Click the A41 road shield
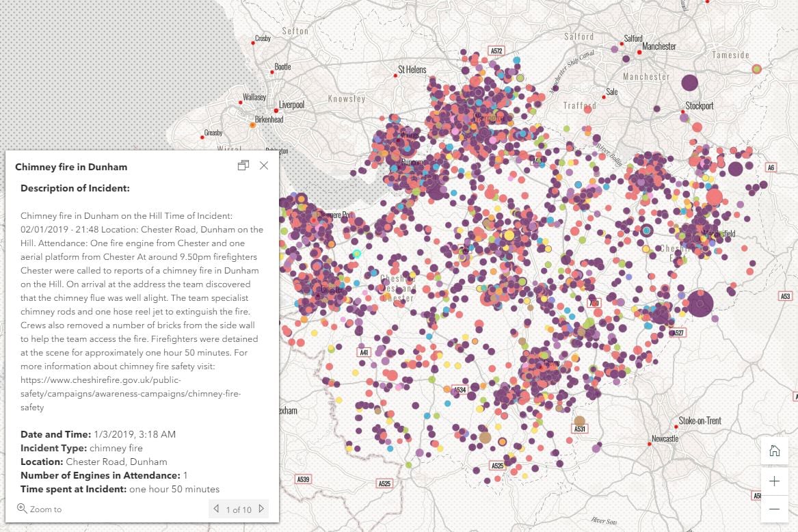 (x=364, y=352)
